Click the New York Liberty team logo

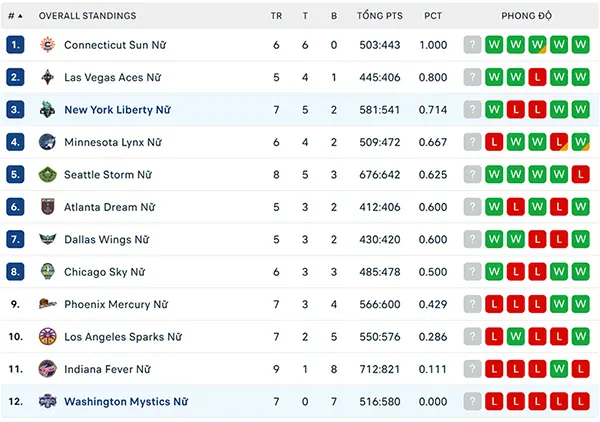pos(47,110)
